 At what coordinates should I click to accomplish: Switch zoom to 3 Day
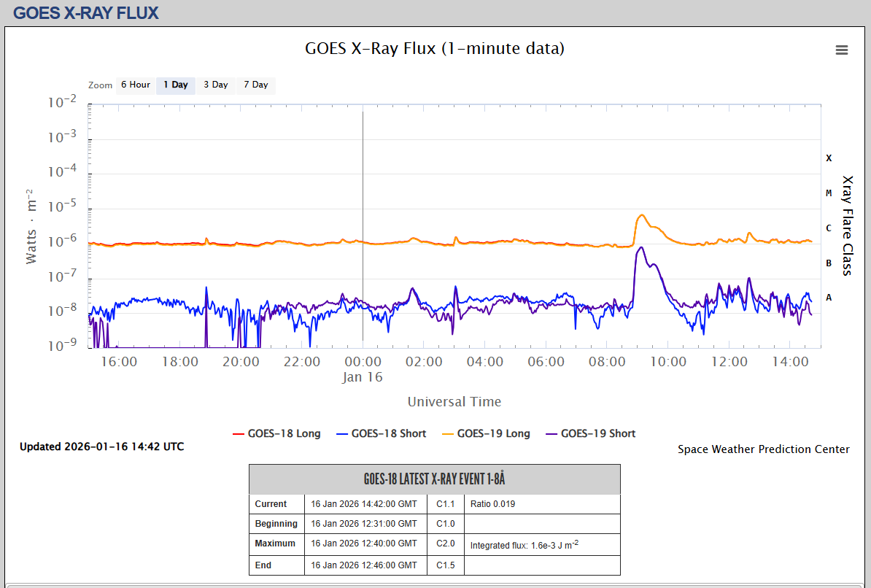(215, 85)
